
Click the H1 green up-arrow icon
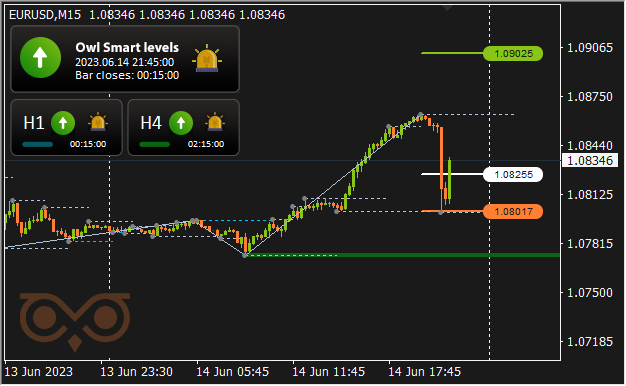pyautogui.click(x=63, y=123)
